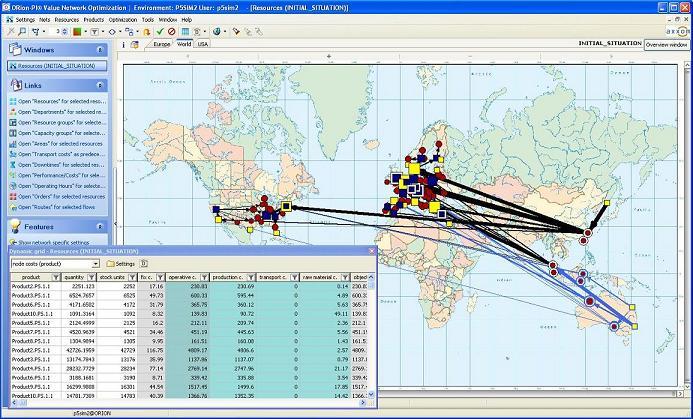Close the Dynamic grid window
This screenshot has width=693, height=419.
click(372, 251)
